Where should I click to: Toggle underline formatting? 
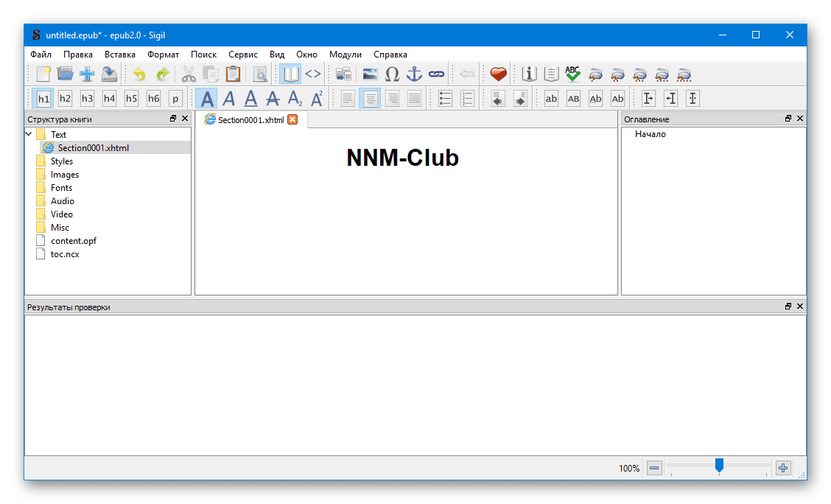click(x=250, y=99)
